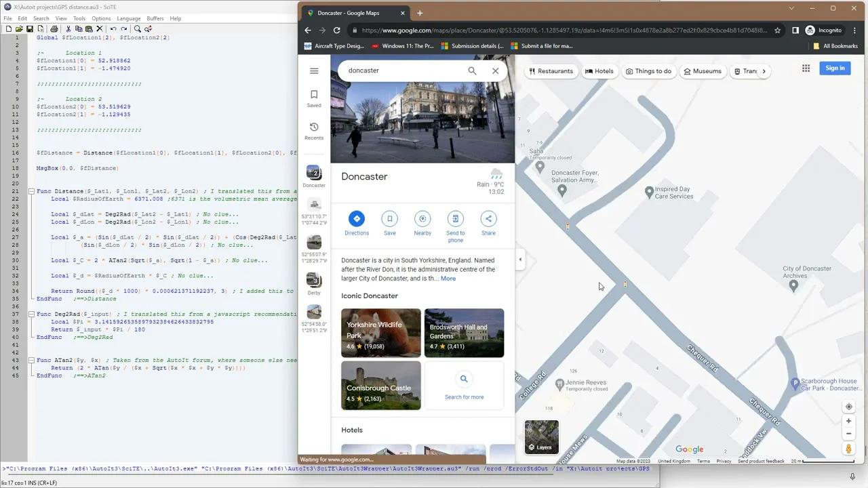Click the Cut scissors icon in SciTE
This screenshot has width=868, height=488.
click(68, 29)
